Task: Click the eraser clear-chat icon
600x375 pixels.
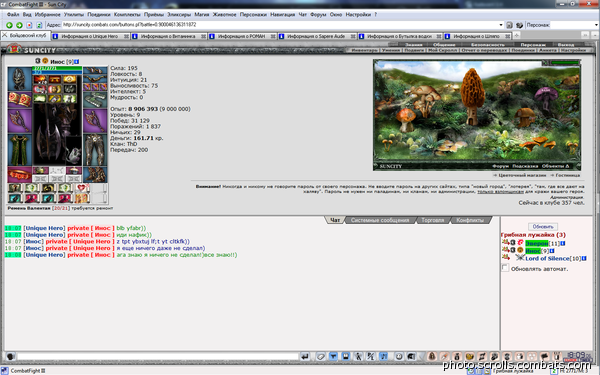Action: (321, 357)
